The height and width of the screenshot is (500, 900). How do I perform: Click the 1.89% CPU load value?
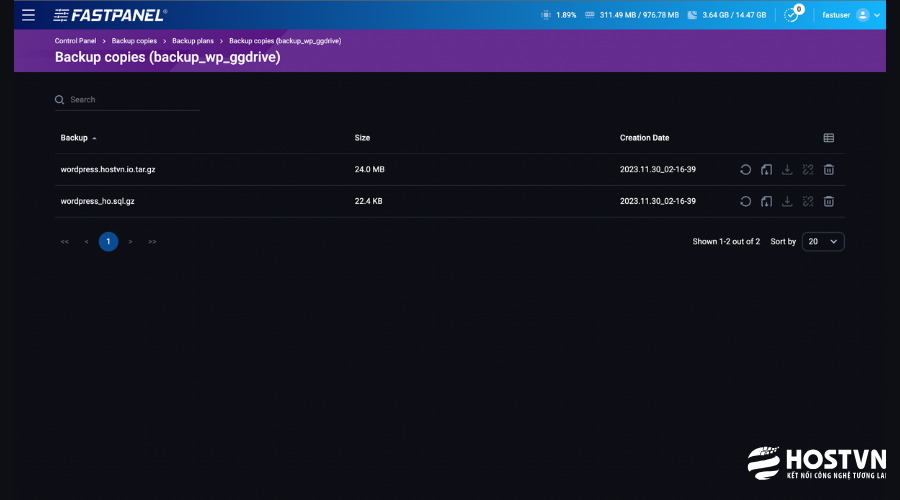pyautogui.click(x=565, y=15)
